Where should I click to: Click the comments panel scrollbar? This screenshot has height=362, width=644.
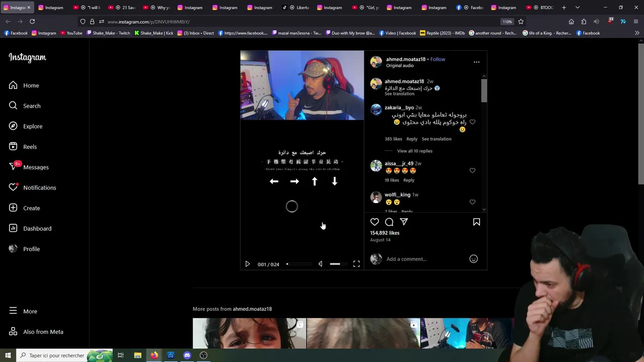[484, 90]
